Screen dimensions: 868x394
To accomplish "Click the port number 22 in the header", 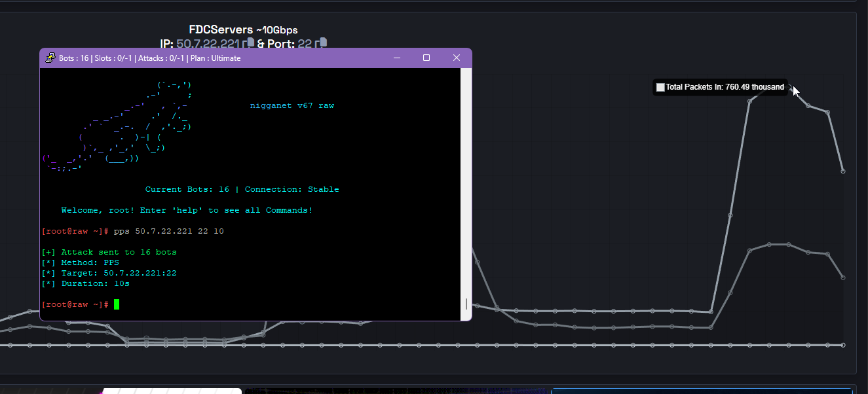I will [x=304, y=43].
